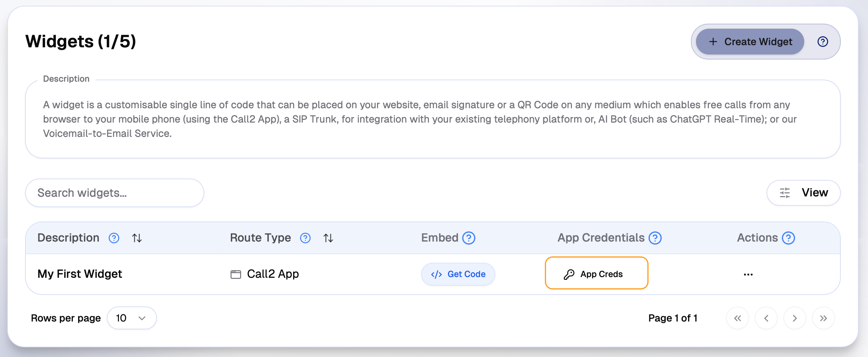Click the Create Widget button
Image resolution: width=868 pixels, height=357 pixels.
coord(750,42)
